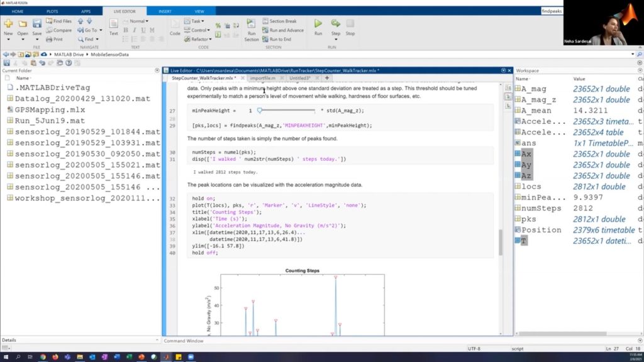This screenshot has width=644, height=362.
Task: Open the Refactor dropdown menu
Action: (200, 39)
